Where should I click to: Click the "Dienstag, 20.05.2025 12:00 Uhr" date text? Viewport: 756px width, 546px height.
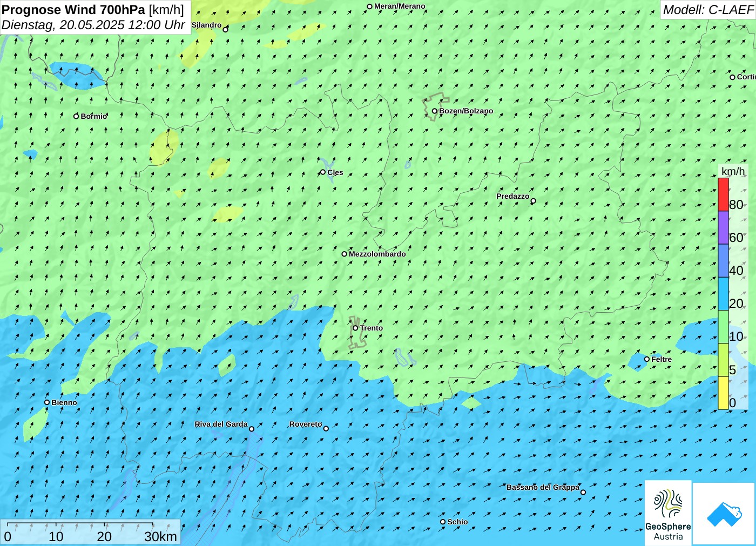tap(93, 25)
